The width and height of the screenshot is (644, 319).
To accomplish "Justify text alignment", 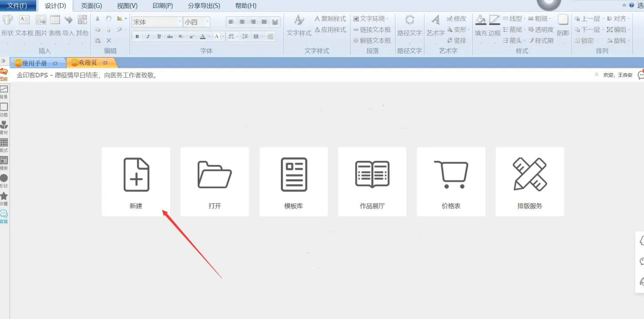I will (x=264, y=21).
